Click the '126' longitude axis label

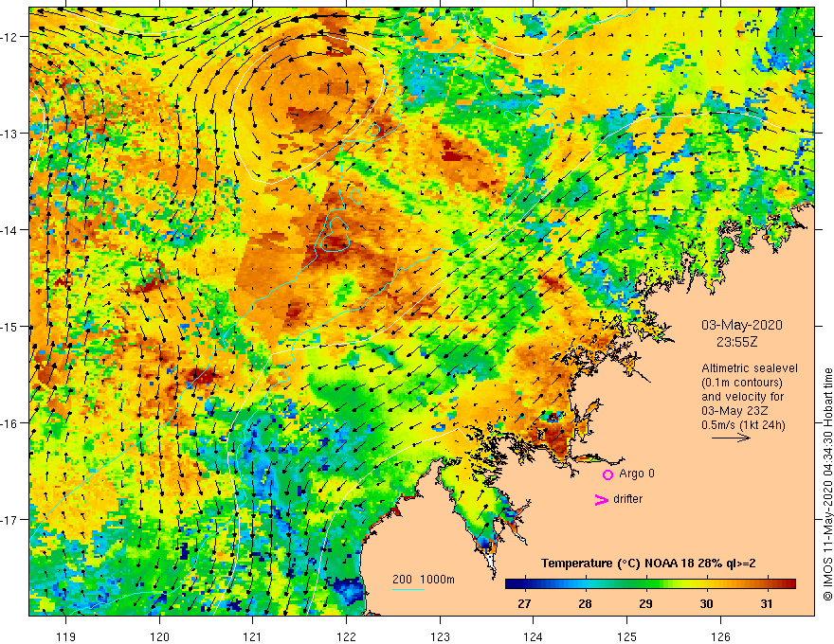coord(720,636)
